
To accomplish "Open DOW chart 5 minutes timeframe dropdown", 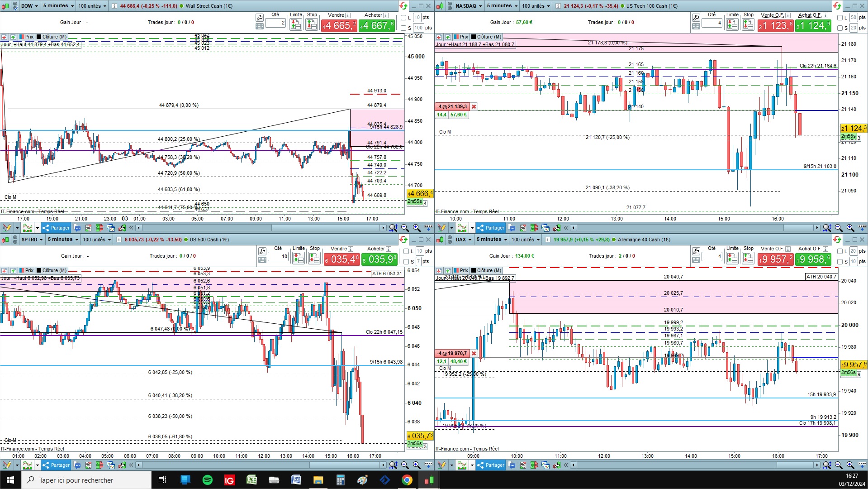I will [58, 6].
